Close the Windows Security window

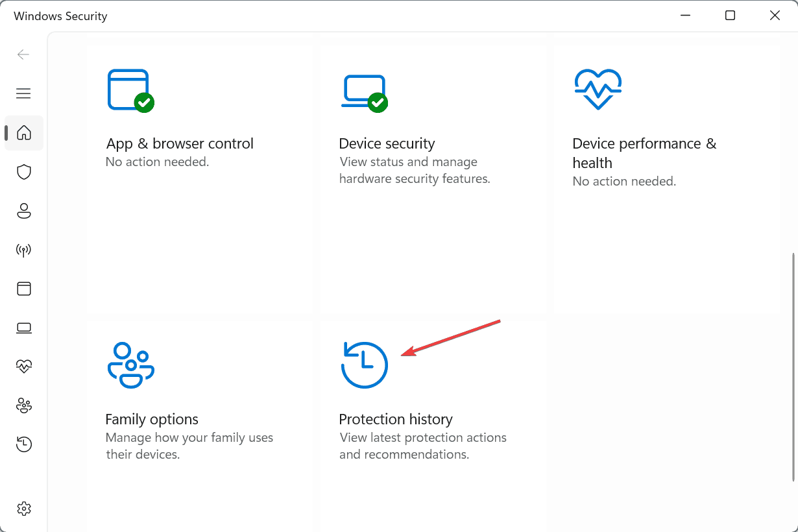click(x=775, y=16)
